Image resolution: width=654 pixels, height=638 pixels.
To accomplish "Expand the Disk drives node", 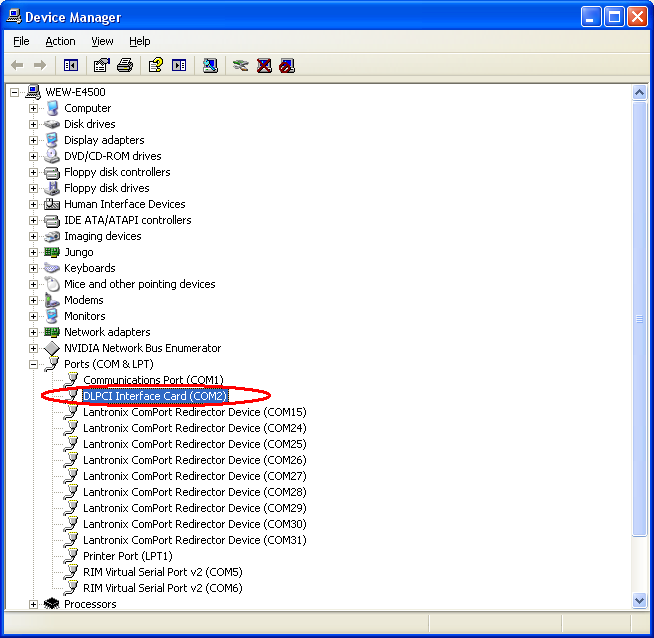I will coord(33,124).
